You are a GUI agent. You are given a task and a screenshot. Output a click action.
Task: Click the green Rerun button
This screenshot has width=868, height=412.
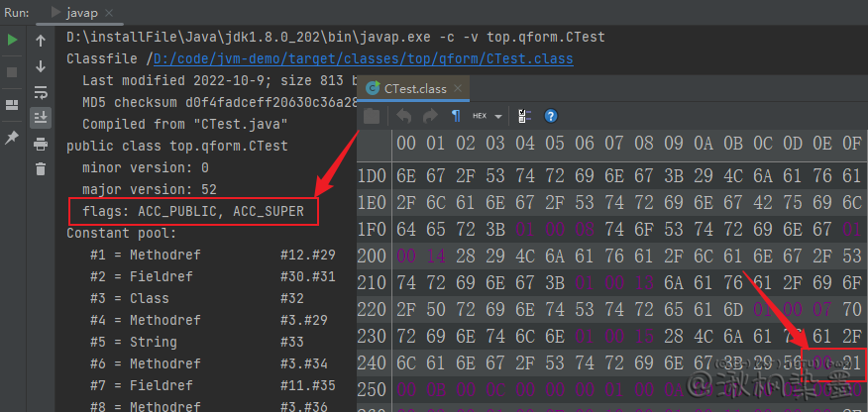(12, 41)
